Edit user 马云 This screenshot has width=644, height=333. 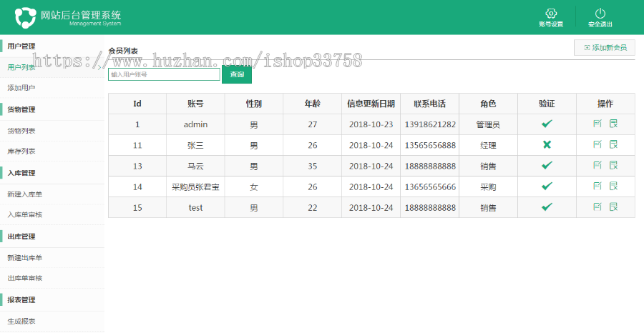597,165
